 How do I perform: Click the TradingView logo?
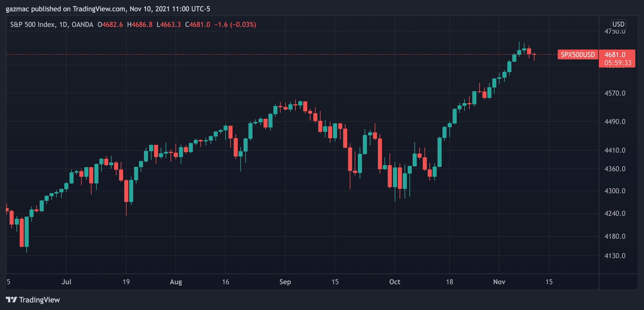[x=33, y=300]
